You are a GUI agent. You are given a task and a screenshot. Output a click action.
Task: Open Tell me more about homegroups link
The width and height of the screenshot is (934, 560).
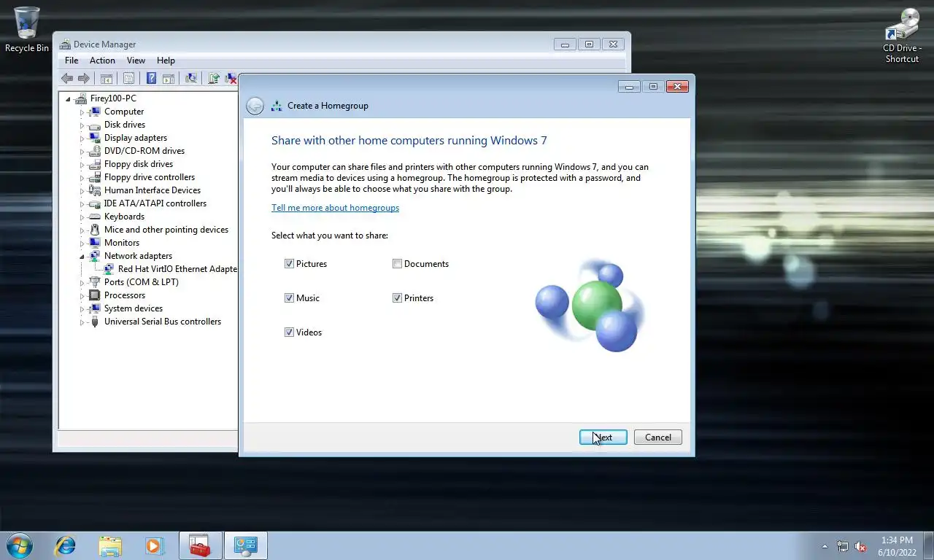tap(335, 208)
